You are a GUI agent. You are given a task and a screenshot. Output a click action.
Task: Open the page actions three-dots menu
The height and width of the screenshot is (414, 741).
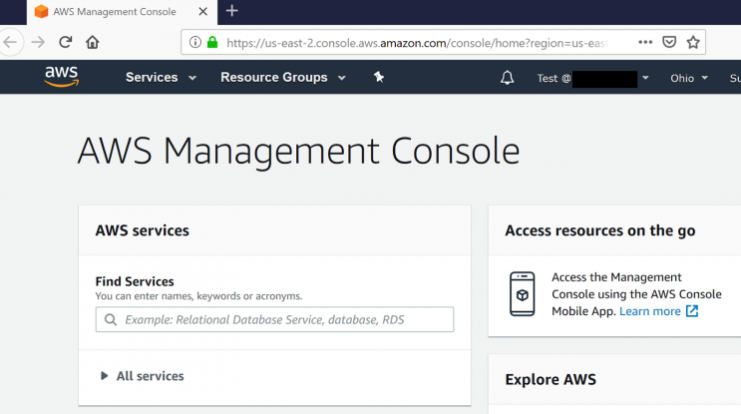tap(645, 42)
